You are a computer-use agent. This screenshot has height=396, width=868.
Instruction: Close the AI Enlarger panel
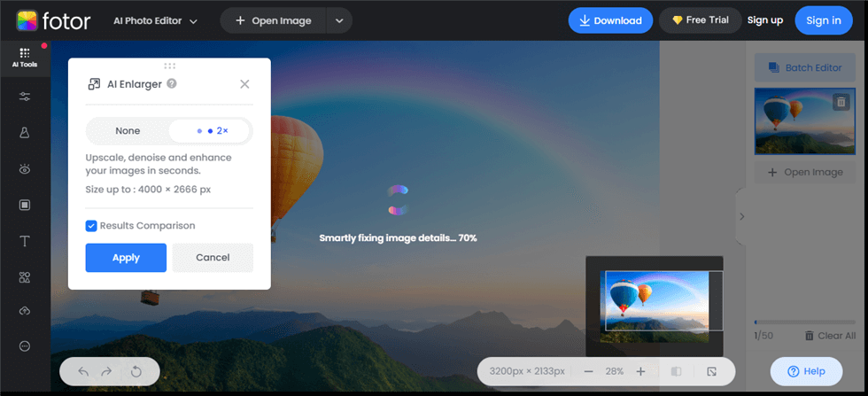coord(244,84)
